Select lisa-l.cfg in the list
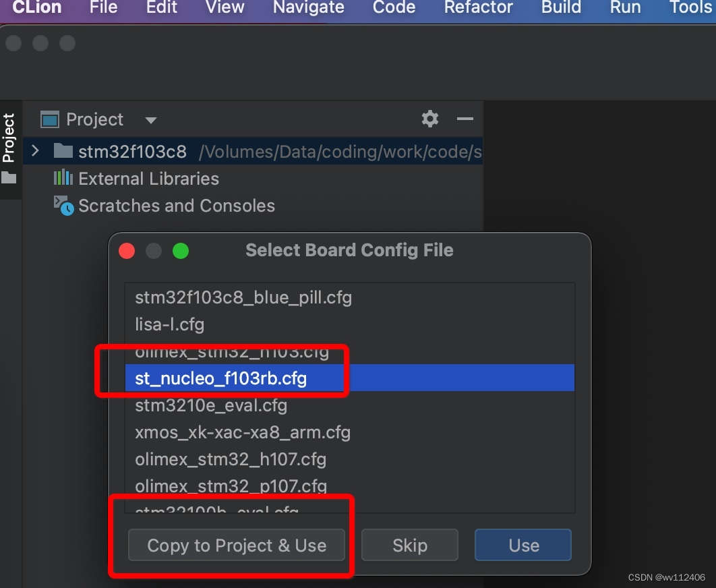 [350, 324]
